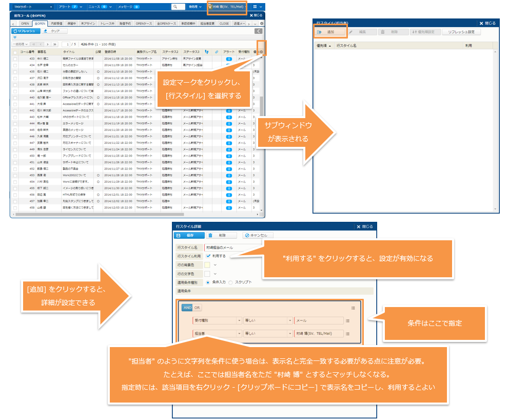
Task: Click the search magnifier in the top bar
Action: [x=175, y=7]
